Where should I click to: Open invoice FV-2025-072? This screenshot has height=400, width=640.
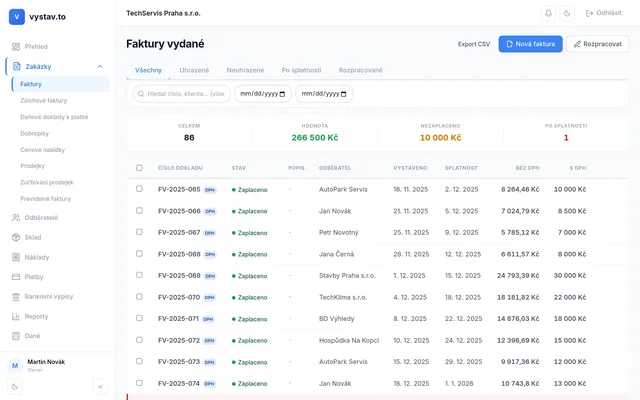pyautogui.click(x=179, y=340)
